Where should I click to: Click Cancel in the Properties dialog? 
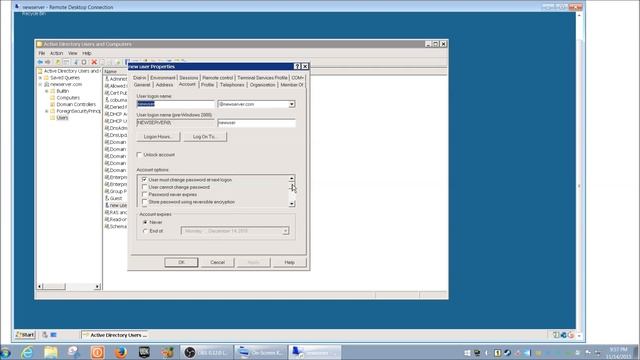point(217,262)
